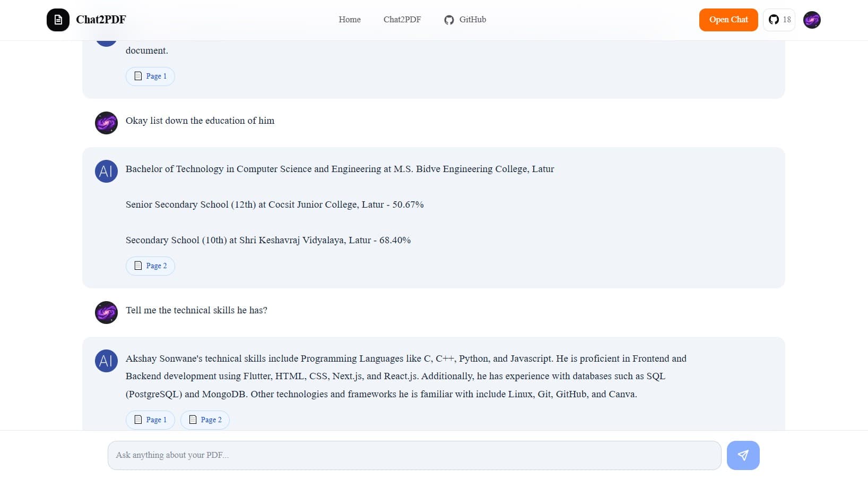Image resolution: width=868 pixels, height=478 pixels.
Task: Focus the Ask anything about your PDF field
Action: [414, 455]
